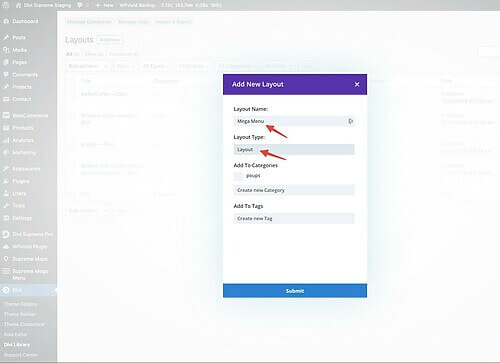Open Support Center submenu item
Viewport: 500px width, 363px height.
(x=21, y=355)
